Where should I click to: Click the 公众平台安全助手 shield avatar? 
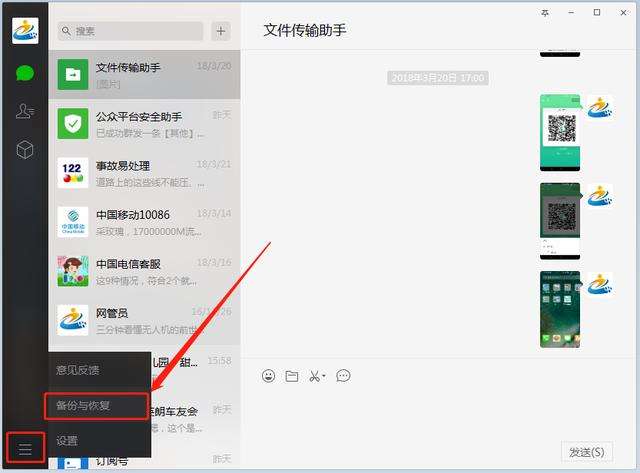(73, 123)
